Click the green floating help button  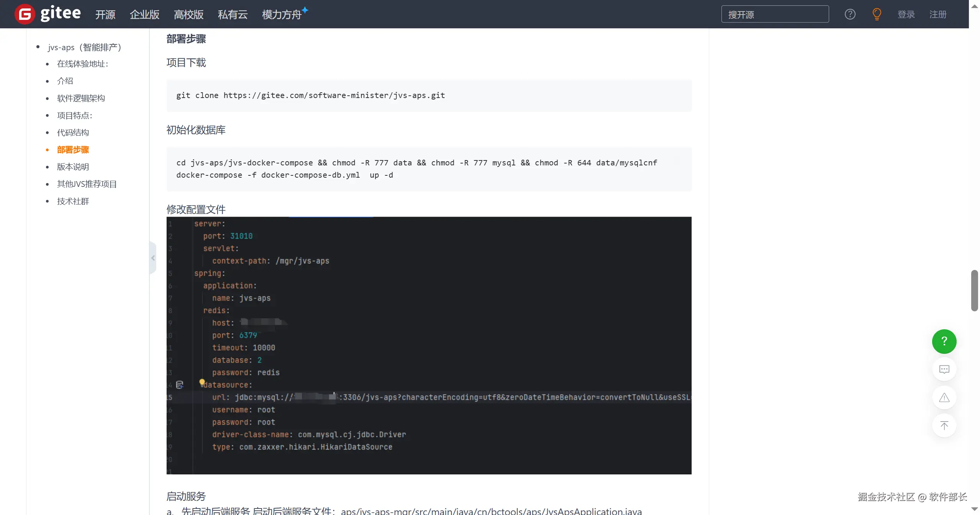tap(944, 341)
